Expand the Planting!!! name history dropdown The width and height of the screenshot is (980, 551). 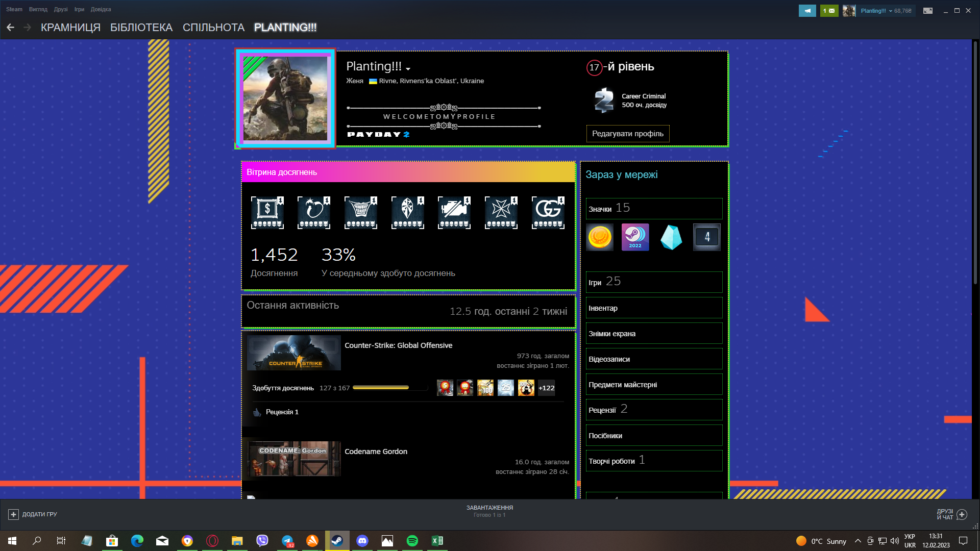click(408, 68)
